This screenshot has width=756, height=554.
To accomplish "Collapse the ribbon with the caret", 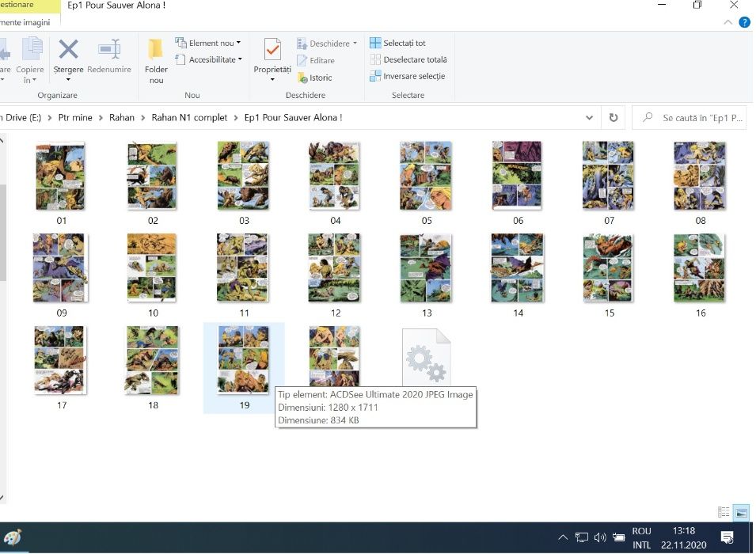I will pyautogui.click(x=728, y=22).
